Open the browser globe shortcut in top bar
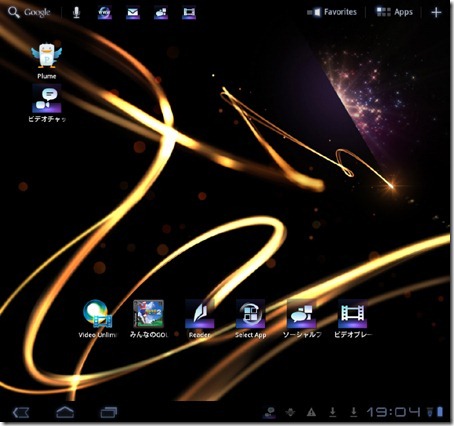This screenshot has width=454, height=426. 104,13
